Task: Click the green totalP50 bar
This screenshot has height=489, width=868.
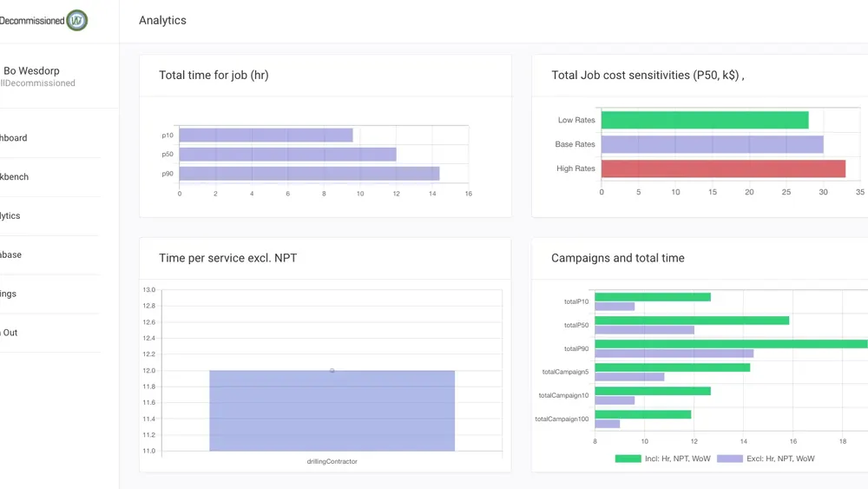Action: (x=692, y=320)
